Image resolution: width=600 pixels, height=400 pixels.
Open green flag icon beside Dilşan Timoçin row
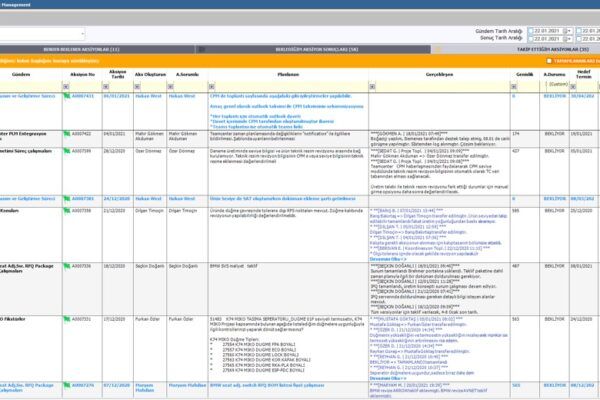pos(67,211)
